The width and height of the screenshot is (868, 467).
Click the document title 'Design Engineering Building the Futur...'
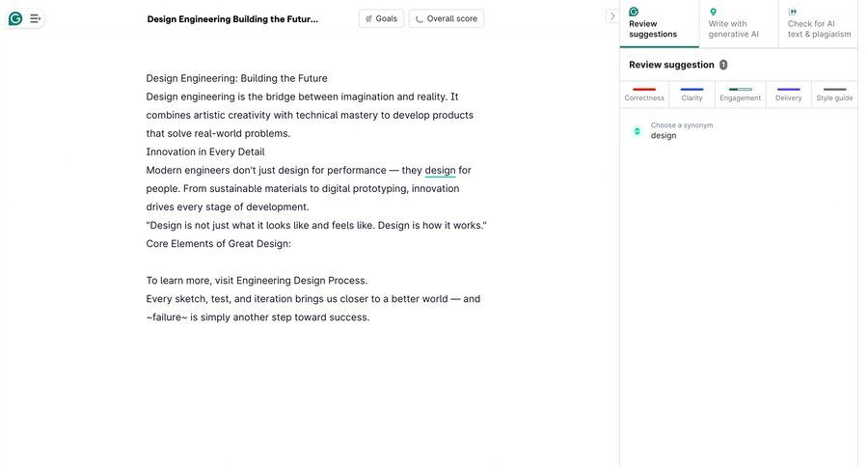coord(232,19)
